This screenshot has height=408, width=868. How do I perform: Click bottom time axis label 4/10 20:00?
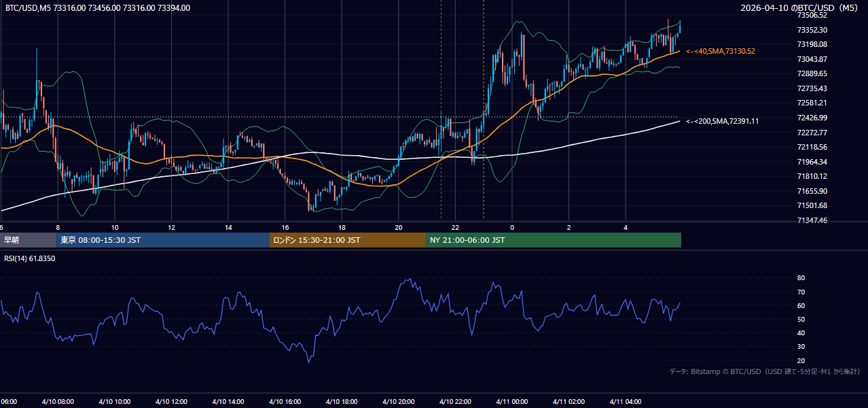coord(399,402)
